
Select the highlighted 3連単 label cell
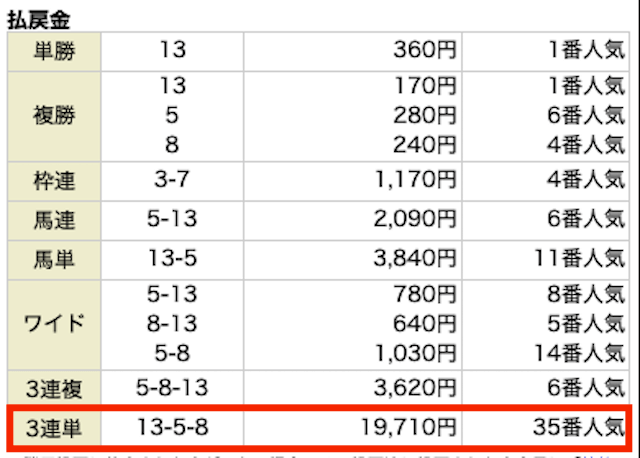pyautogui.click(x=54, y=428)
